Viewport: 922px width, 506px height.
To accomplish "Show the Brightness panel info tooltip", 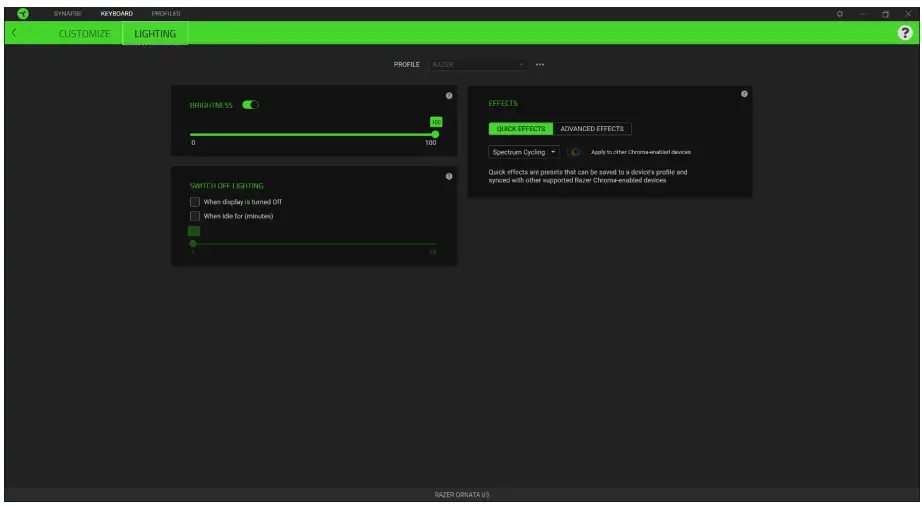I will [x=449, y=96].
